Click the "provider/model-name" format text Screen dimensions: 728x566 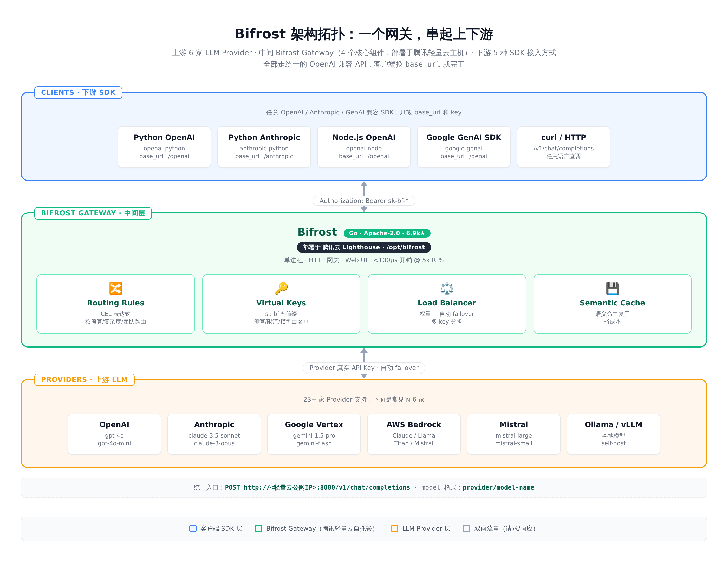[x=498, y=488]
